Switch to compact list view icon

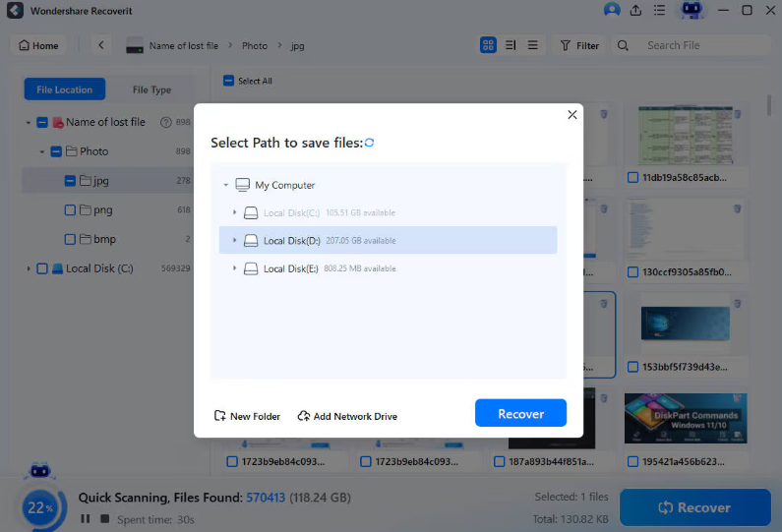coord(532,45)
